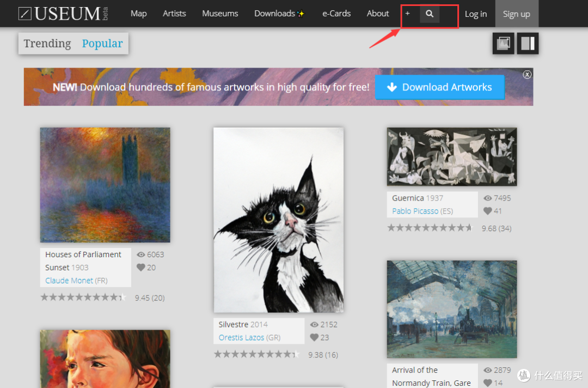Dismiss the download banner with its X
Image resolution: width=588 pixels, height=388 pixels.
click(527, 74)
